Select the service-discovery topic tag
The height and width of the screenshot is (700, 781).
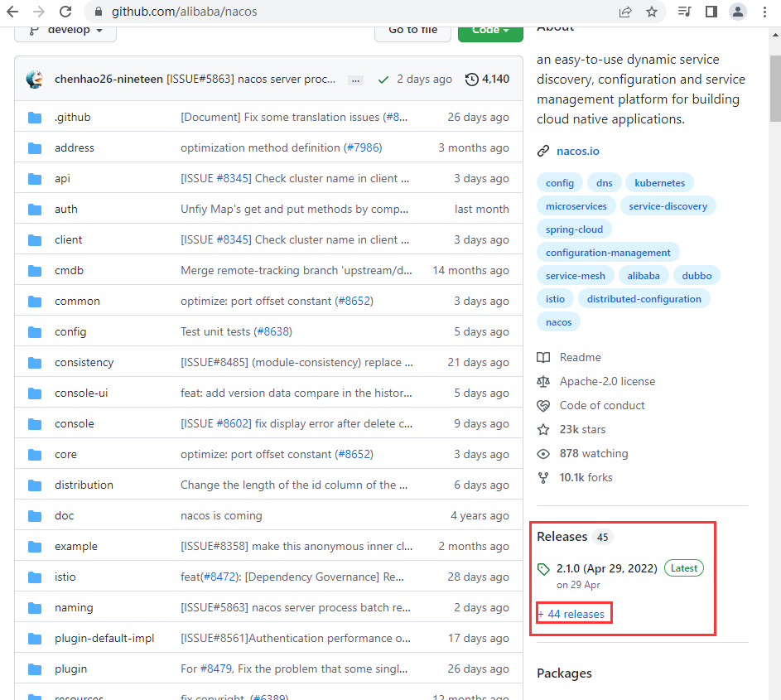pos(668,206)
